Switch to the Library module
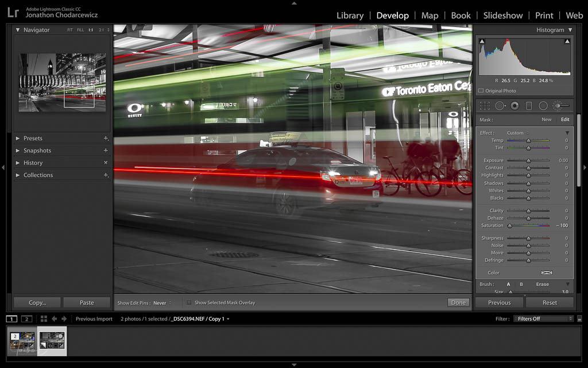 pyautogui.click(x=350, y=16)
